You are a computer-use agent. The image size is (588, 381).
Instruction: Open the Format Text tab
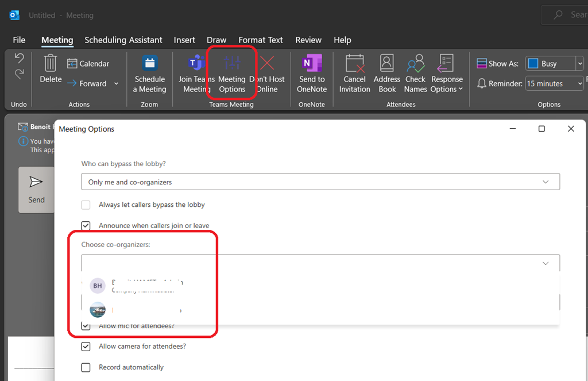pos(261,40)
